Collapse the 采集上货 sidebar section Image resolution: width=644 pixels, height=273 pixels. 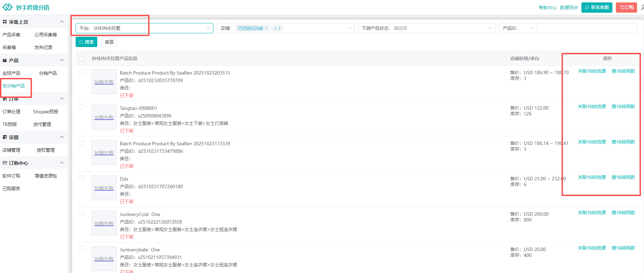tap(62, 22)
